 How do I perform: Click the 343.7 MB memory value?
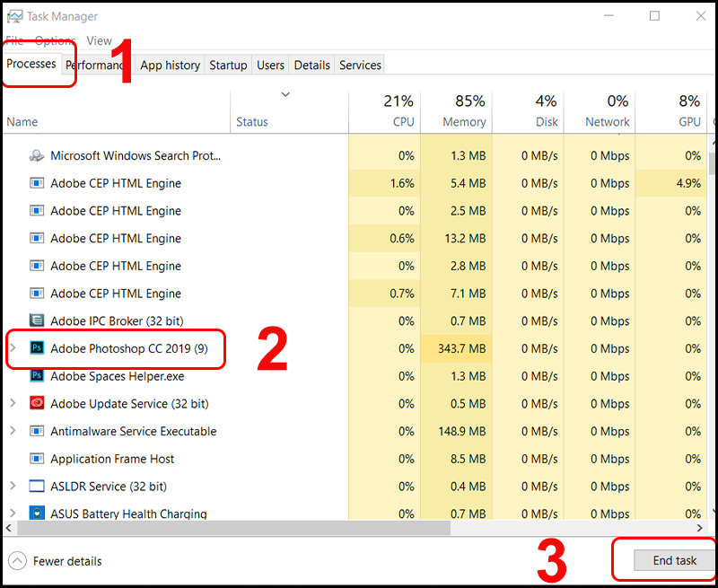tap(461, 349)
